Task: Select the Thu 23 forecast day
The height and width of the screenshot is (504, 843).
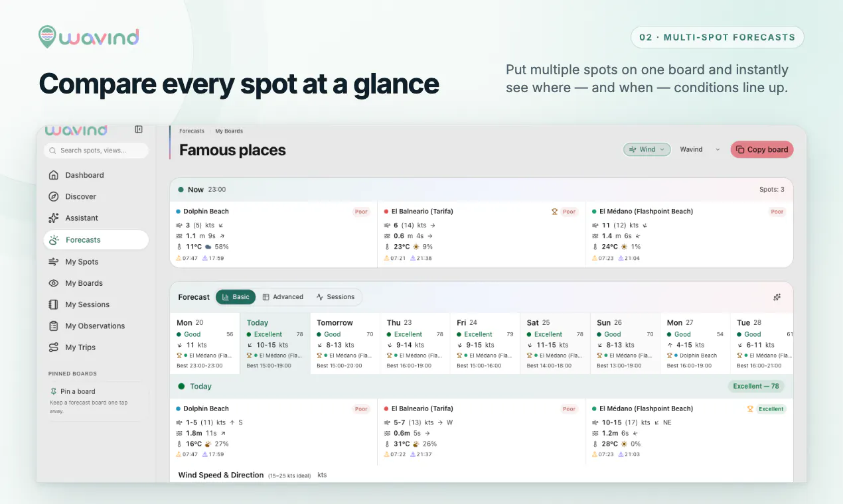Action: pos(414,344)
